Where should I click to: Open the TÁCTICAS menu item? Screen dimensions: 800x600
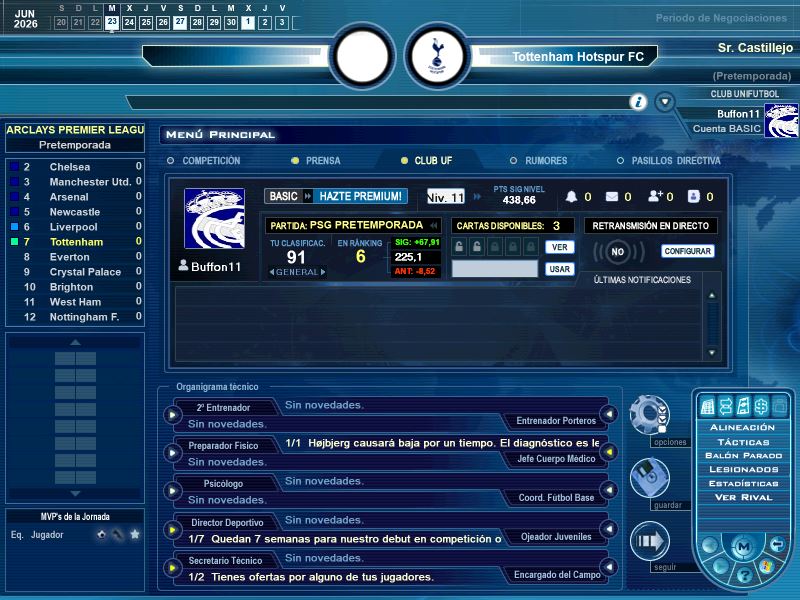(743, 442)
